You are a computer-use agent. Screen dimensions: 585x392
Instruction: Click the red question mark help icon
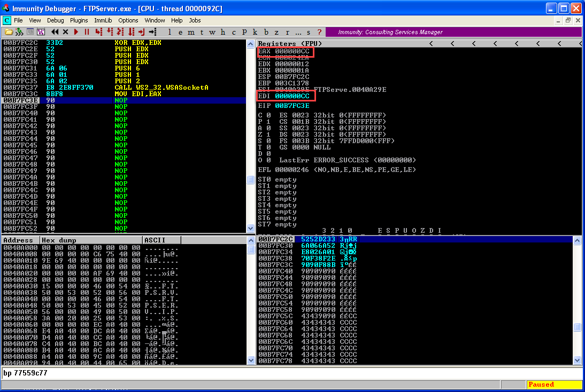(x=319, y=32)
